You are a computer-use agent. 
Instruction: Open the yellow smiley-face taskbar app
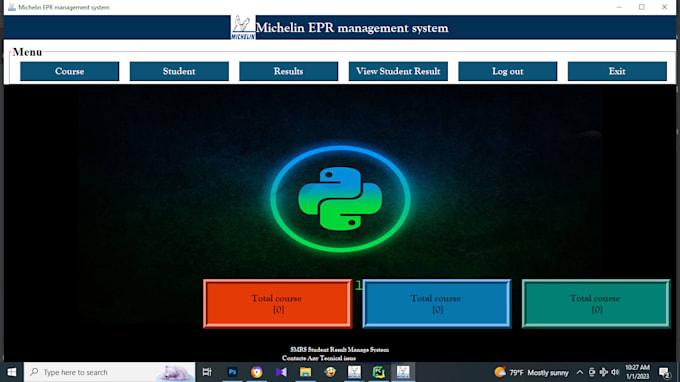pyautogui.click(x=330, y=372)
